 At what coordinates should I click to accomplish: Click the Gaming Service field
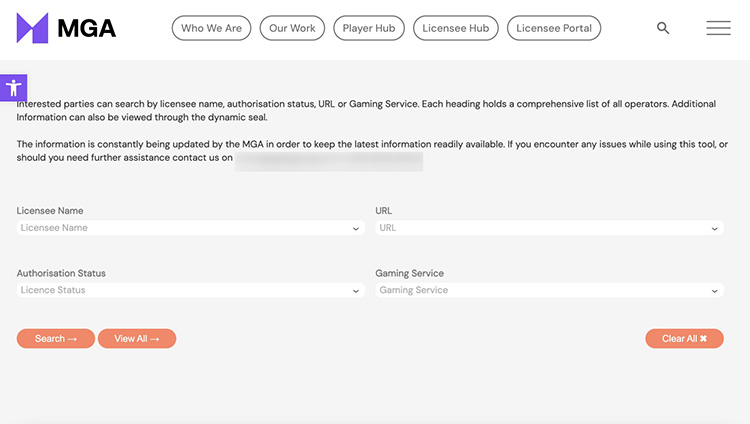click(x=540, y=290)
